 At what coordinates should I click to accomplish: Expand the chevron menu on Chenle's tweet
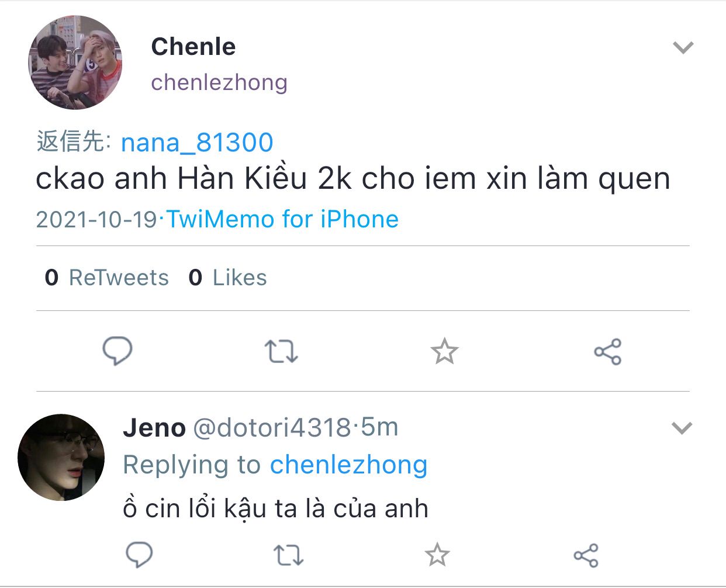[x=683, y=47]
